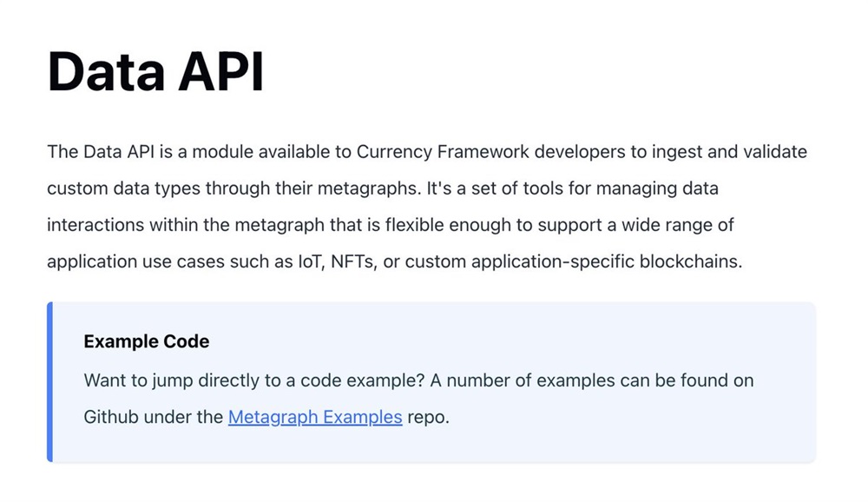868x502 pixels.
Task: Click the word 'module' in the first line
Action: coord(220,152)
